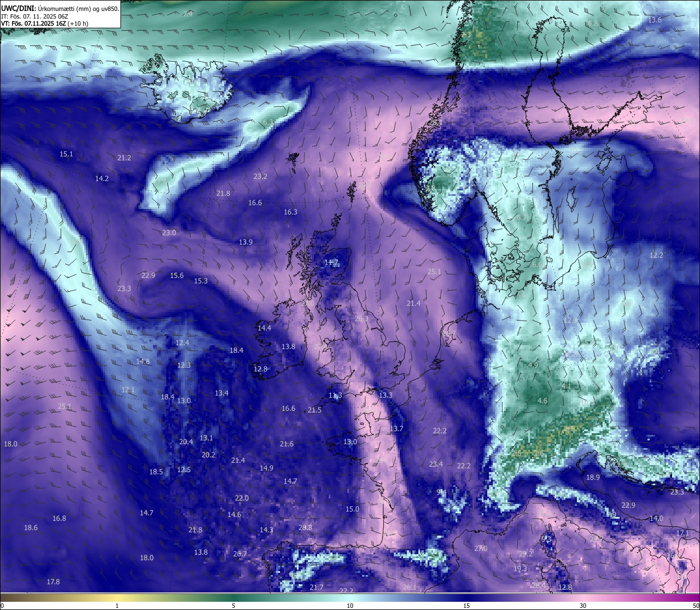The width and height of the screenshot is (700, 610).
Task: Click the map value 28.8
Action: [x=305, y=528]
